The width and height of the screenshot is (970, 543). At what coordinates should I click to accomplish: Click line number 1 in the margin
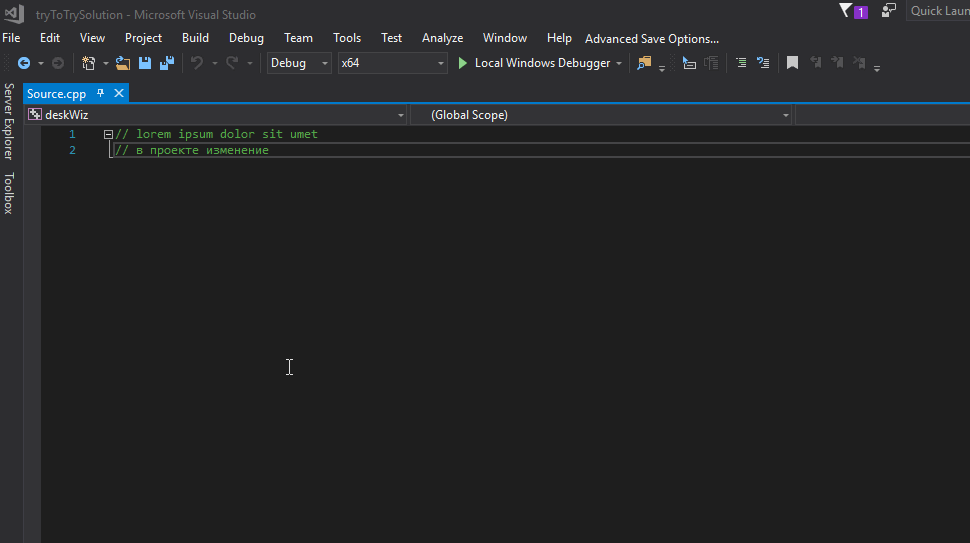[72, 134]
